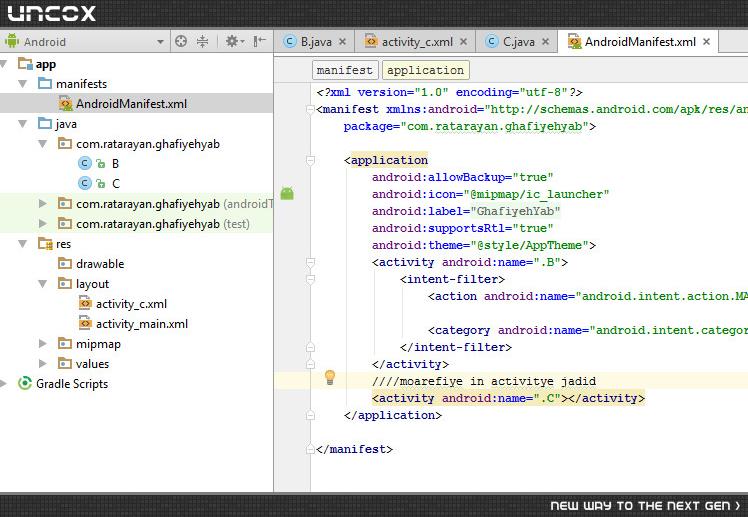
Task: Open activity_main.xml in the project tree
Action: 142,324
